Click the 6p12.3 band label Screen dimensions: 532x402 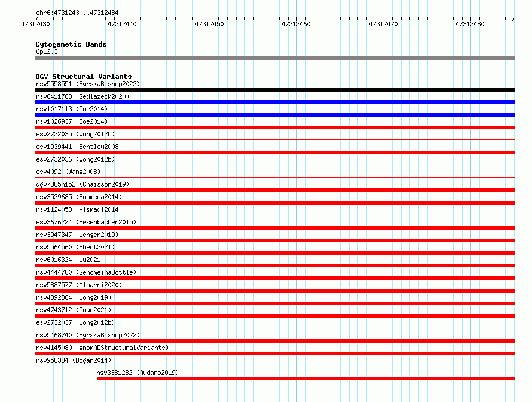coord(47,51)
